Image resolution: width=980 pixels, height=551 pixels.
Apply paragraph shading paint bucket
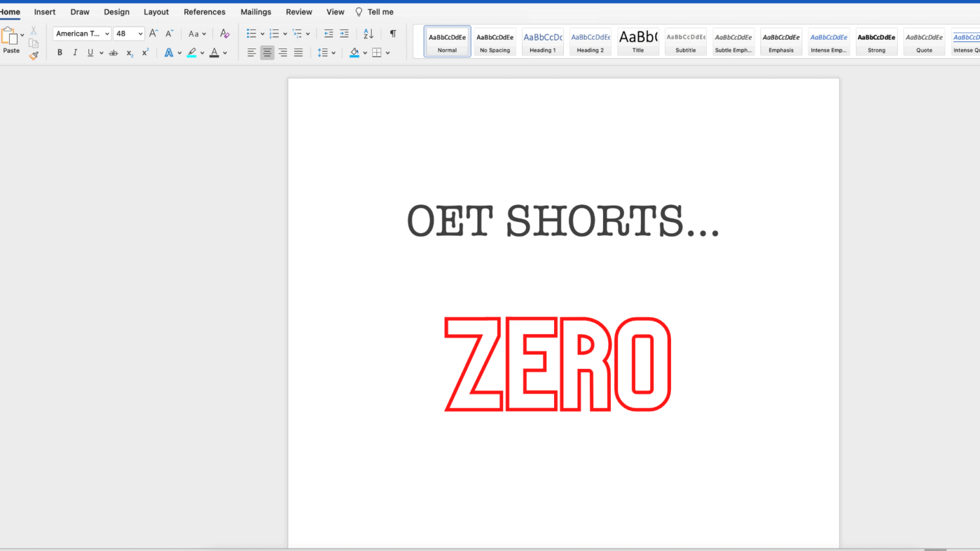(x=354, y=52)
